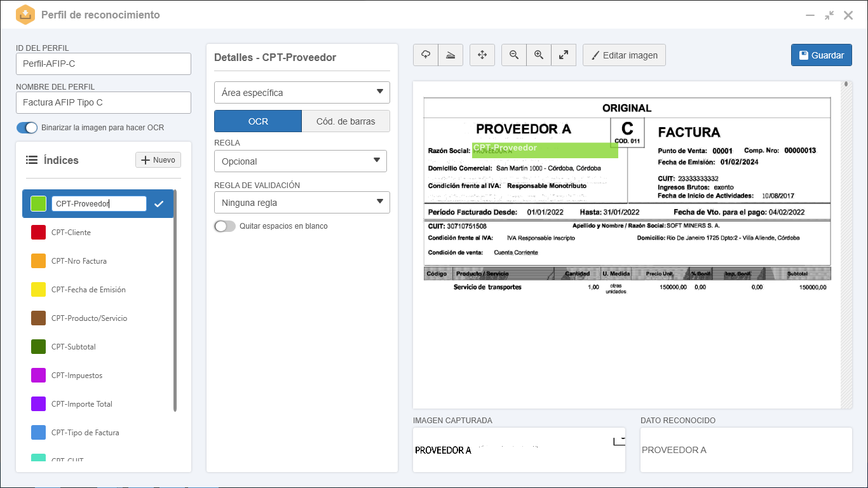Zoom in on the invoice image
Screen dimensions: 868x488
(x=539, y=55)
